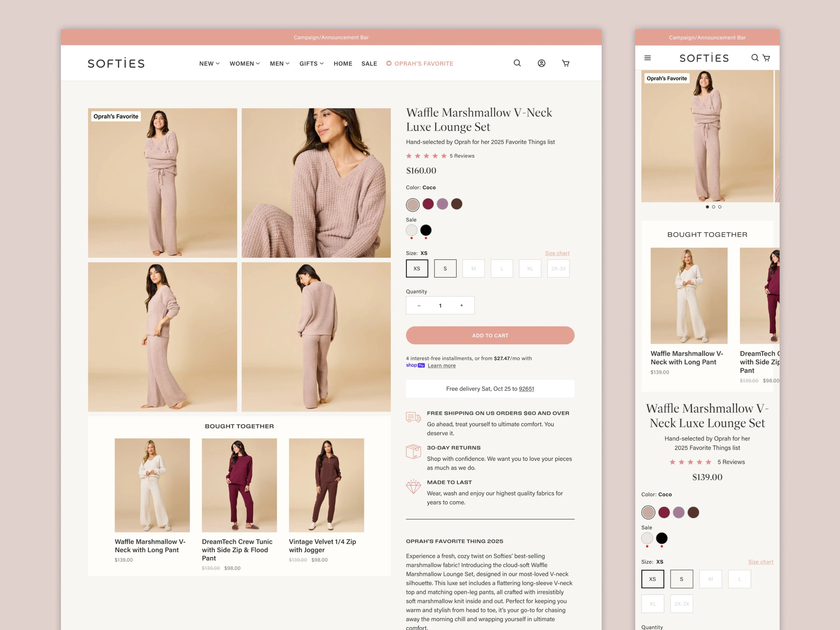Viewport: 840px width, 630px height.
Task: Tap the mobile search icon
Action: (x=755, y=58)
